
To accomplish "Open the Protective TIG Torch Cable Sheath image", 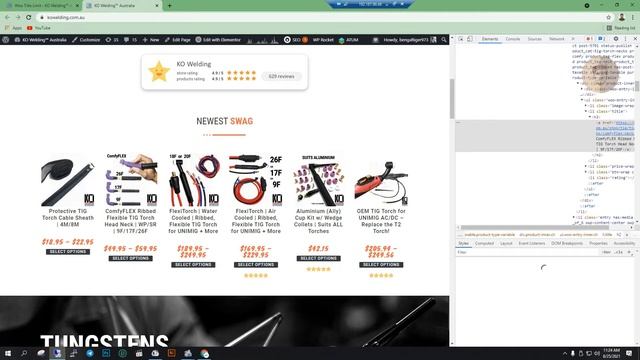I will [x=68, y=180].
